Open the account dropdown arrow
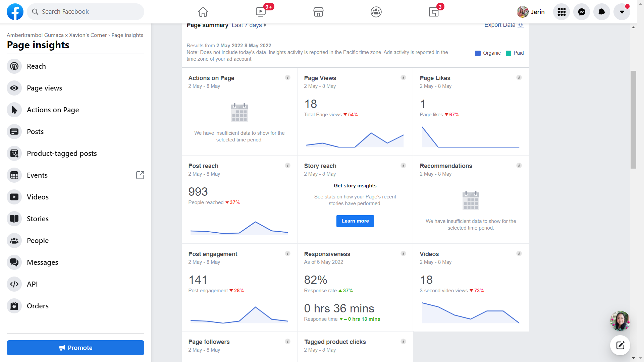The image size is (644, 362). [x=622, y=12]
